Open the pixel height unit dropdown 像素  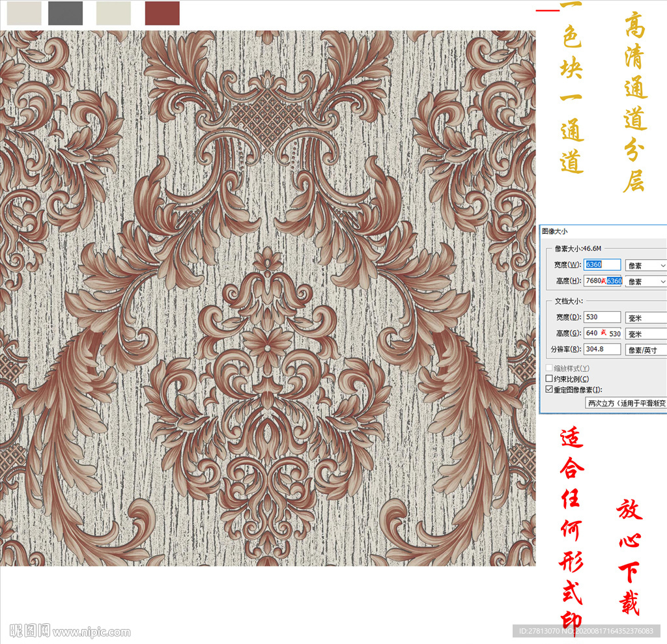pyautogui.click(x=646, y=281)
